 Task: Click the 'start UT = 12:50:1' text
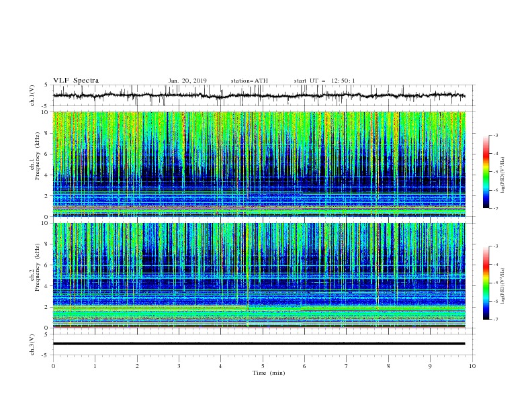[324, 81]
